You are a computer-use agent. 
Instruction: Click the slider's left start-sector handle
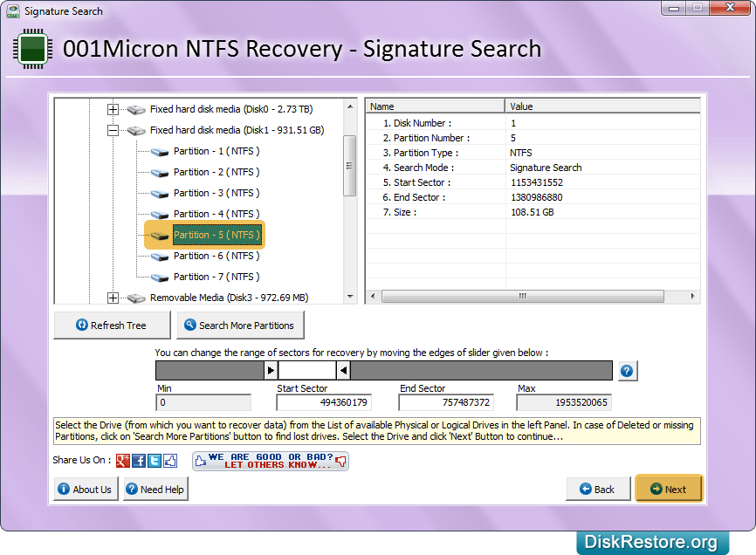271,371
